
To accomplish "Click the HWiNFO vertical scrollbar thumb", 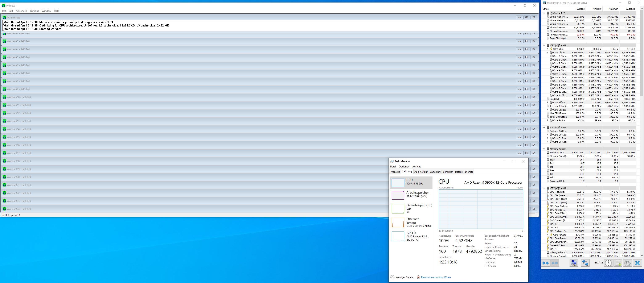I will click(642, 53).
